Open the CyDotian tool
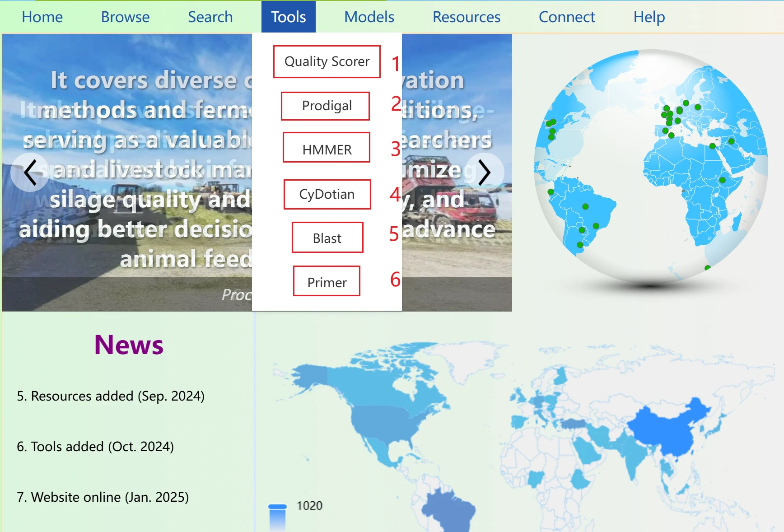 tap(327, 194)
